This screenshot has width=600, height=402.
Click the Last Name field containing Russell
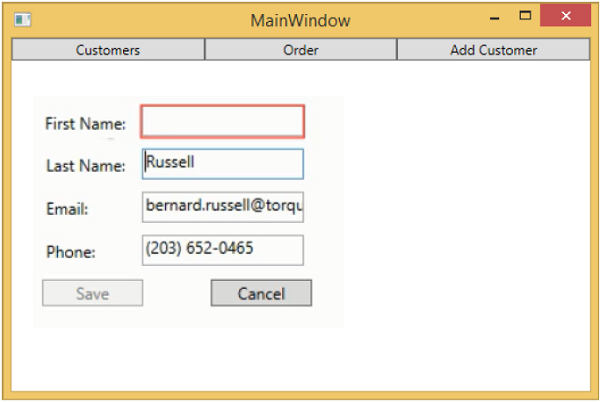[222, 164]
